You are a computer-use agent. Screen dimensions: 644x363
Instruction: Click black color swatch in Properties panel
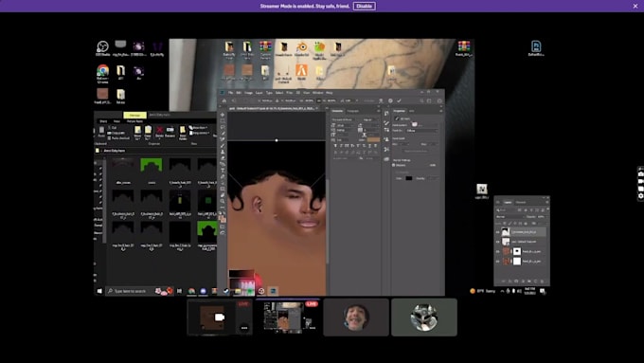[x=409, y=178]
